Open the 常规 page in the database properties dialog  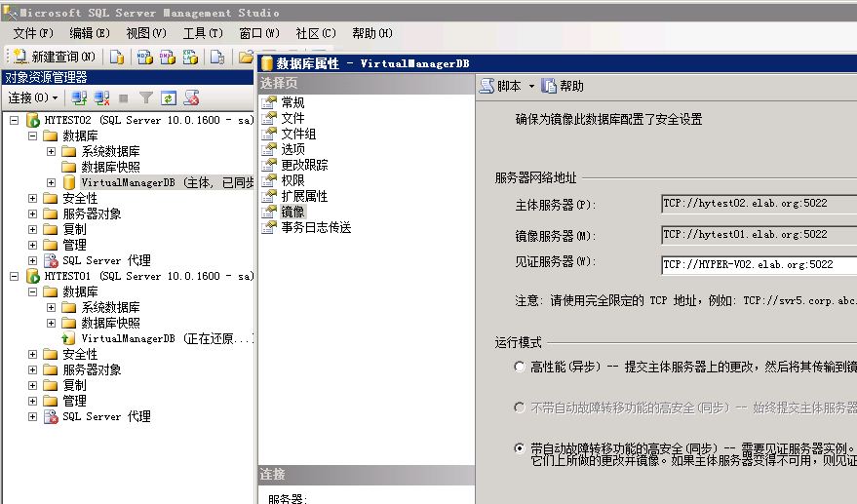[x=292, y=102]
